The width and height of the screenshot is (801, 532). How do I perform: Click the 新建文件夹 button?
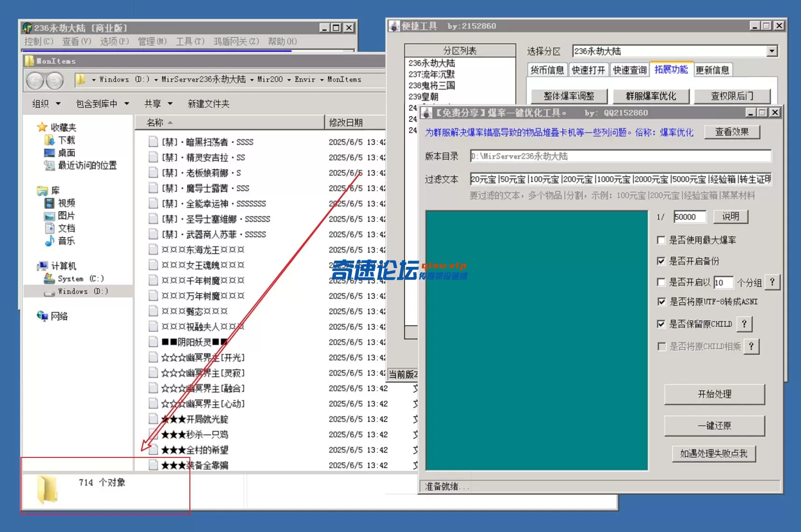pyautogui.click(x=209, y=104)
